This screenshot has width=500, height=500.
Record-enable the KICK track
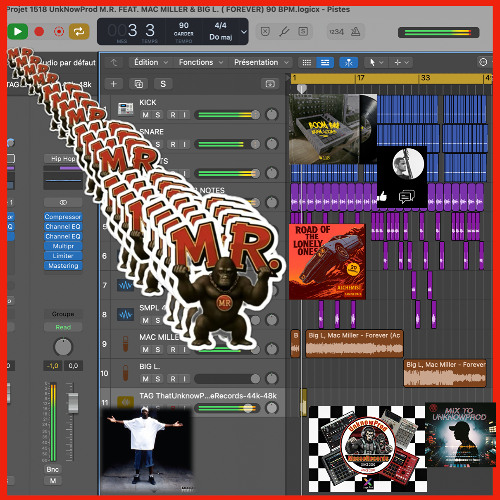coord(173,115)
